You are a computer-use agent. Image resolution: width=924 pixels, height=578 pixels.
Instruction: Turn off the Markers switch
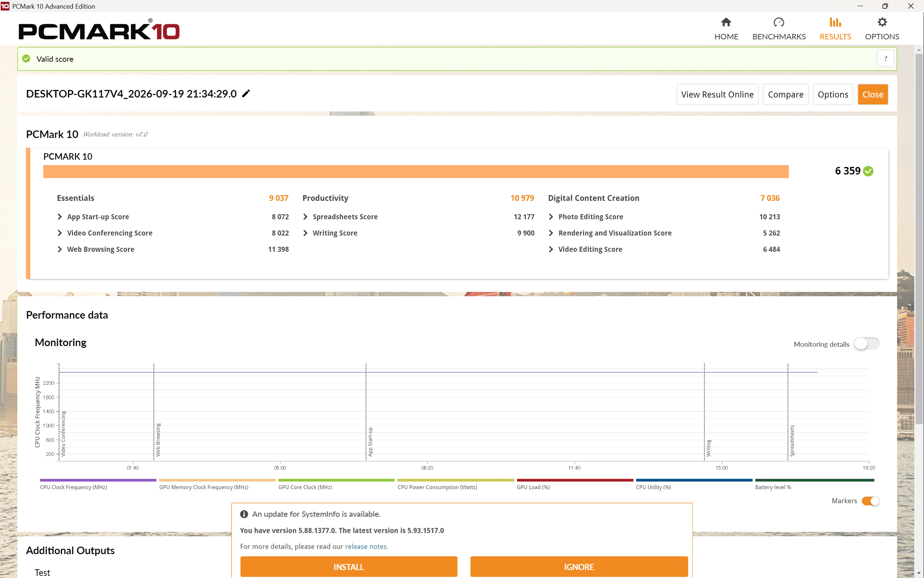(x=870, y=501)
